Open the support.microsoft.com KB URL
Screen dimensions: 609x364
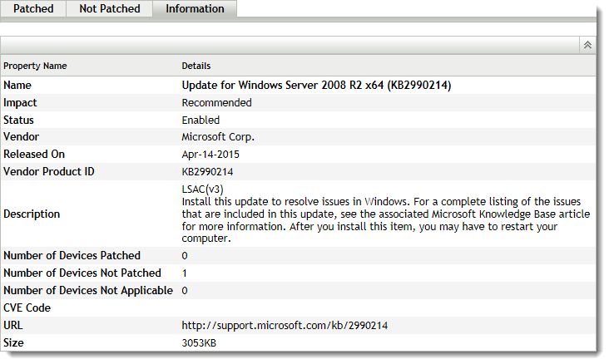285,325
